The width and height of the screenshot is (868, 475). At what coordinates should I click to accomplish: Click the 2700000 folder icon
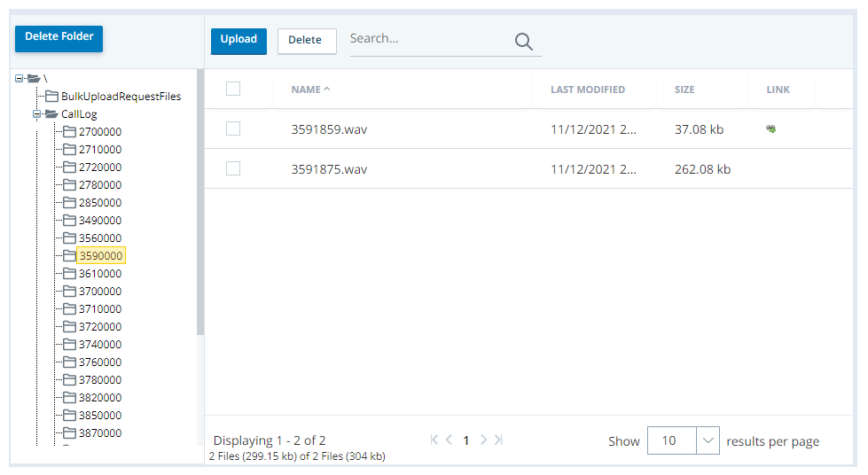click(x=69, y=131)
